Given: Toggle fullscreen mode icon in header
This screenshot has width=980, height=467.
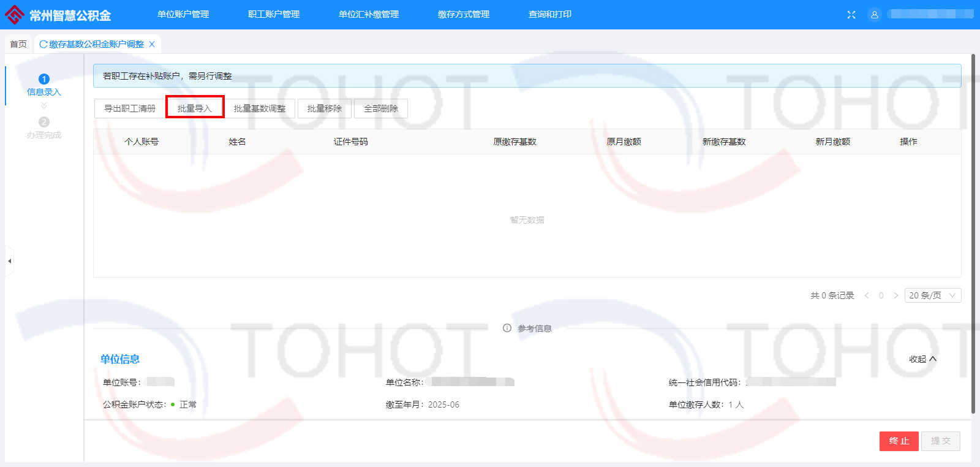Looking at the screenshot, I should pos(851,15).
